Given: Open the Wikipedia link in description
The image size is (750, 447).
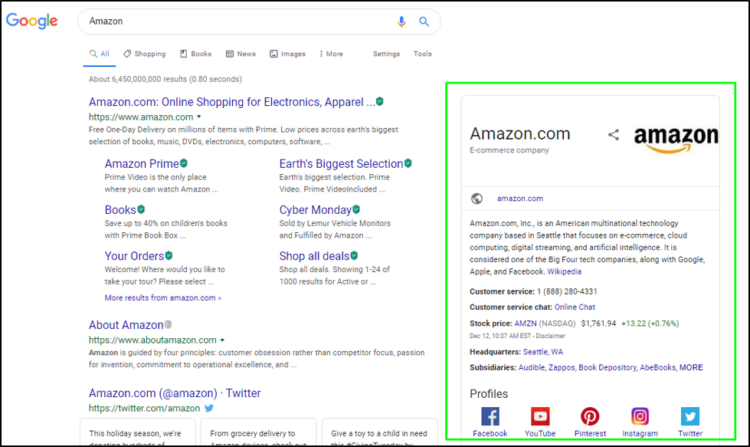Looking at the screenshot, I should 564,272.
